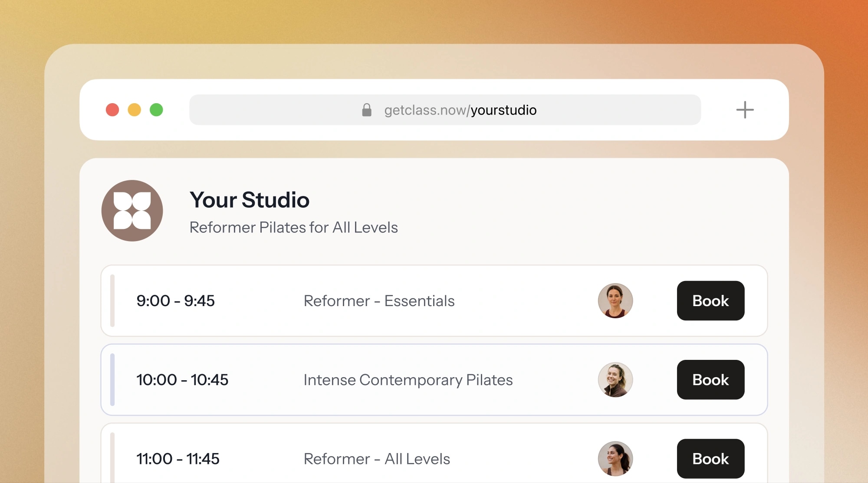The image size is (868, 483).
Task: Click the yellow minimize window dot
Action: [x=135, y=110]
